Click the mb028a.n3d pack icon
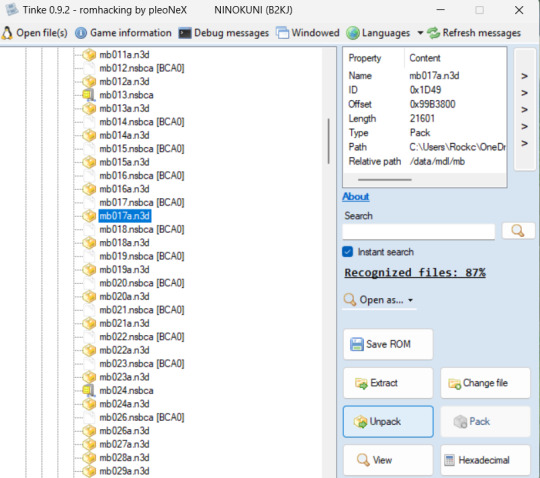This screenshot has height=478, width=540. [x=89, y=458]
